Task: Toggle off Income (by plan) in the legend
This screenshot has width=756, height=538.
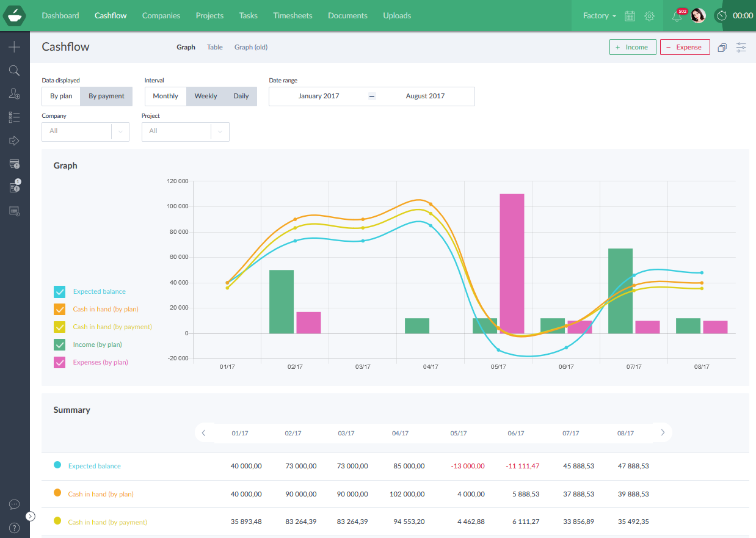Action: pos(59,344)
